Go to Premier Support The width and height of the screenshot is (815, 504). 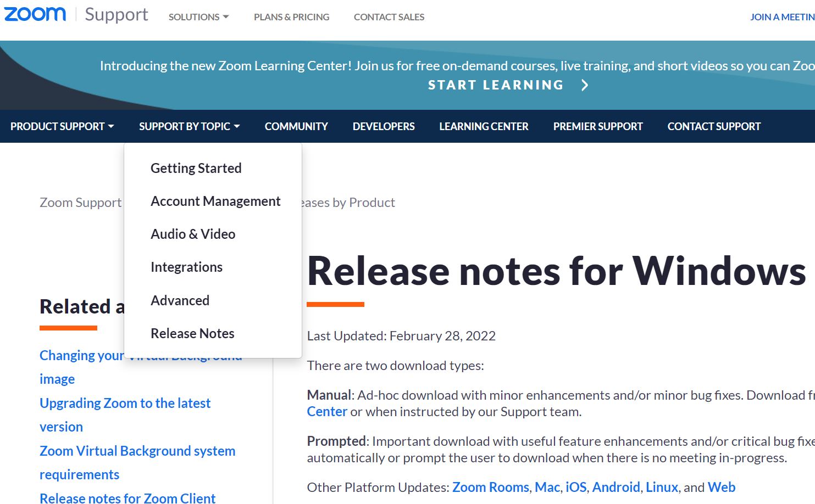click(598, 126)
